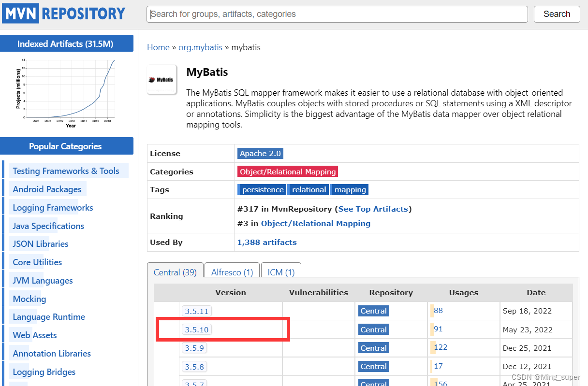
Task: Click the Categories row label
Action: click(x=171, y=172)
